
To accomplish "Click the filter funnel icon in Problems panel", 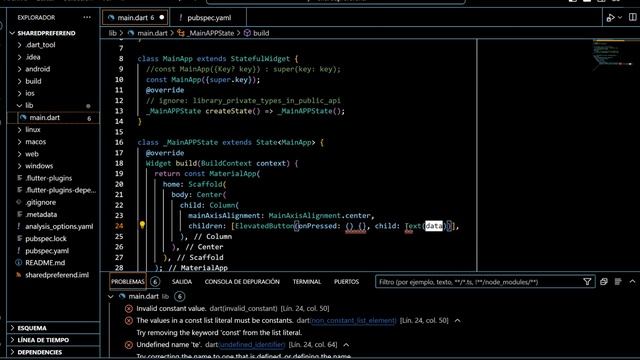I will click(587, 282).
